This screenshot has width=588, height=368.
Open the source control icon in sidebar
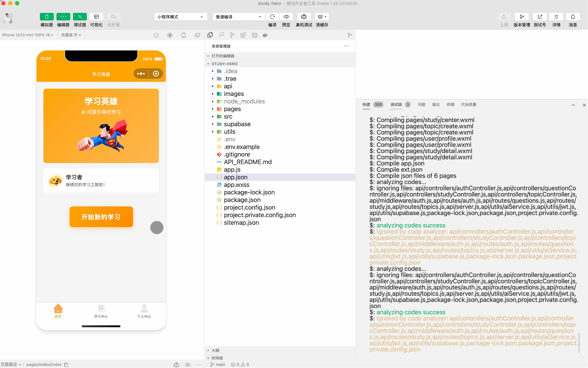[x=232, y=35]
